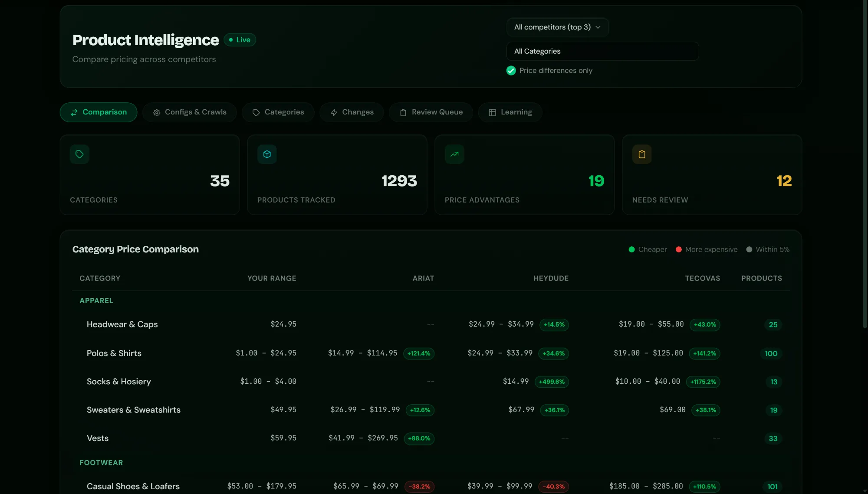
Task: Click the HEYDUDE column header
Action: [551, 278]
